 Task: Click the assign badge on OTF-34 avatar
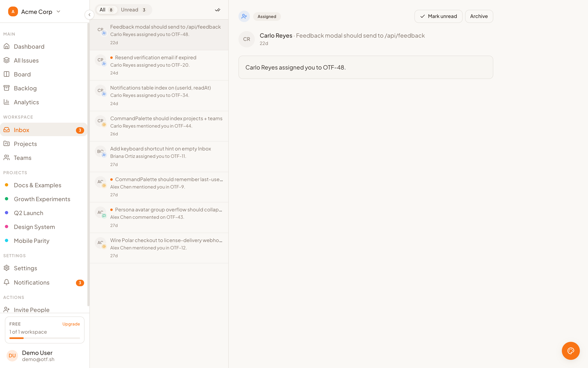click(104, 94)
